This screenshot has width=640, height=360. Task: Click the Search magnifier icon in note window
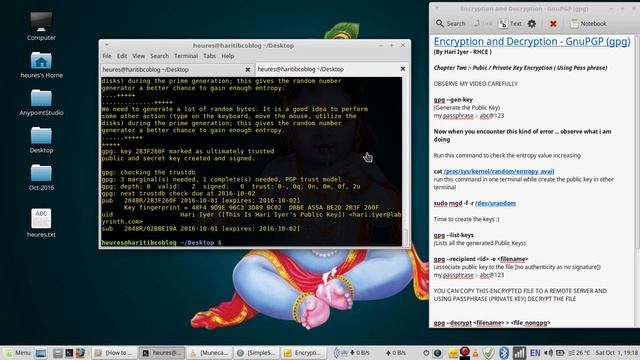pos(440,23)
